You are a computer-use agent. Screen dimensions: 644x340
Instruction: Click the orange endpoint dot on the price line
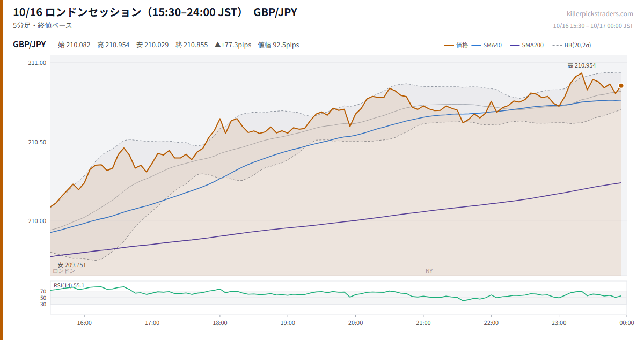(x=621, y=85)
